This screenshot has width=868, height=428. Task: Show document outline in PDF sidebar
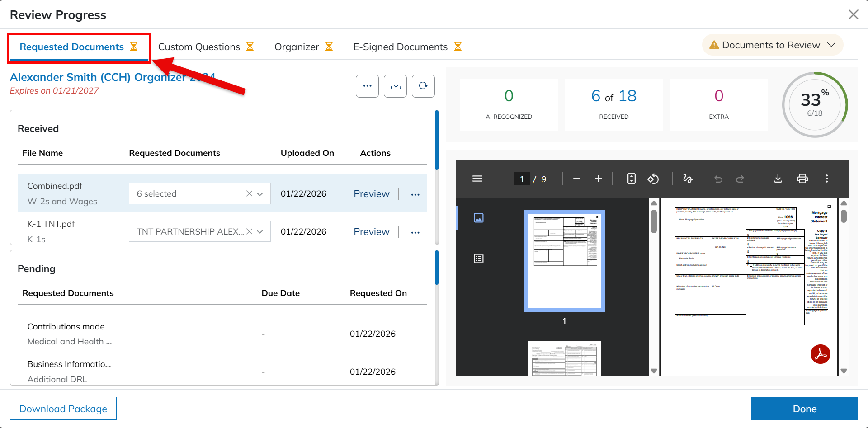[479, 259]
